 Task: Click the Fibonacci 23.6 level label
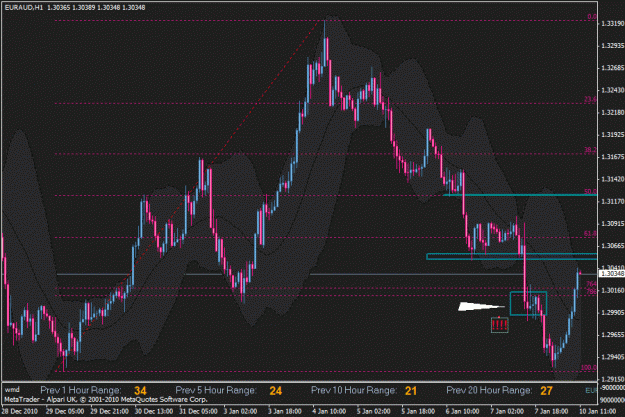tap(590, 100)
